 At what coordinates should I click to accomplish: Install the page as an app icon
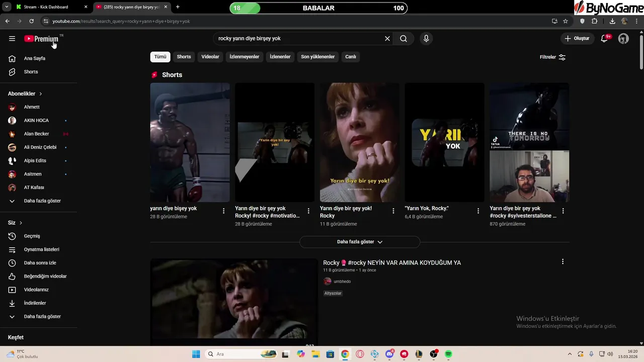coord(554,21)
